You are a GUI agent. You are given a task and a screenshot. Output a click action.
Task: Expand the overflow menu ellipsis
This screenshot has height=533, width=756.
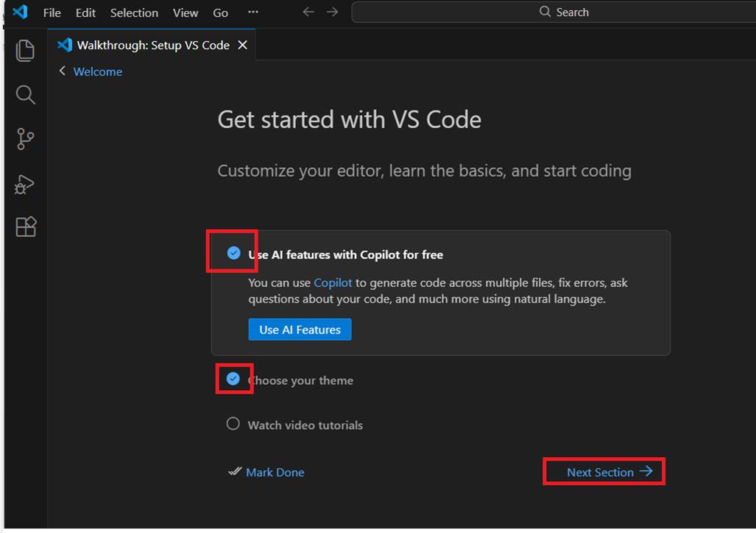253,13
